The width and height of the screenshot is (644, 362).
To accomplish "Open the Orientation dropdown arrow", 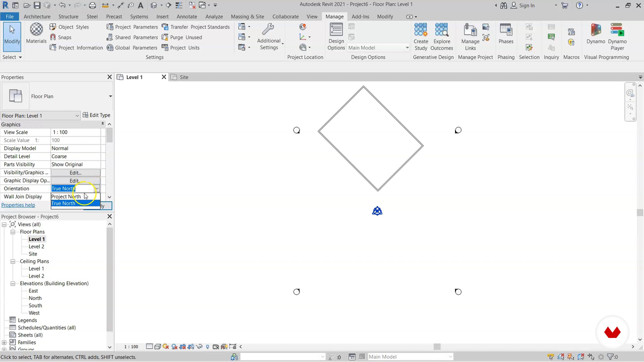I will [x=97, y=189].
